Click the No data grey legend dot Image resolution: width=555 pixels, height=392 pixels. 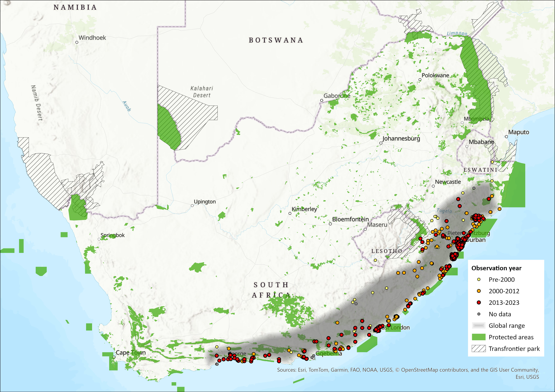479,314
